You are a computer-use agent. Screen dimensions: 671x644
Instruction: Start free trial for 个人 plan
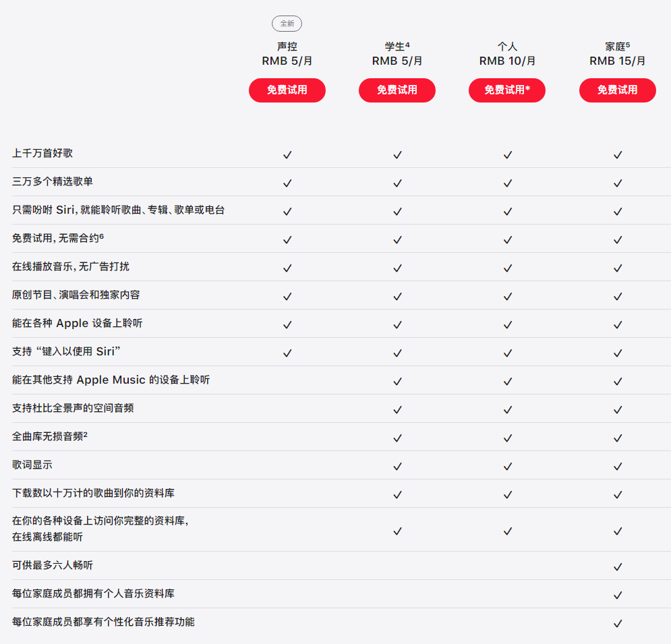506,90
